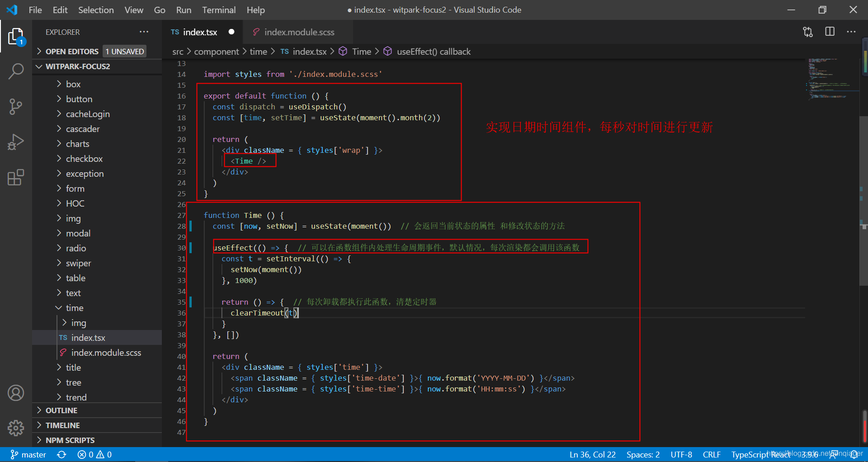Screen dimensions: 868x462
Task: Open index.module.scss in the file tree
Action: [x=97, y=353]
